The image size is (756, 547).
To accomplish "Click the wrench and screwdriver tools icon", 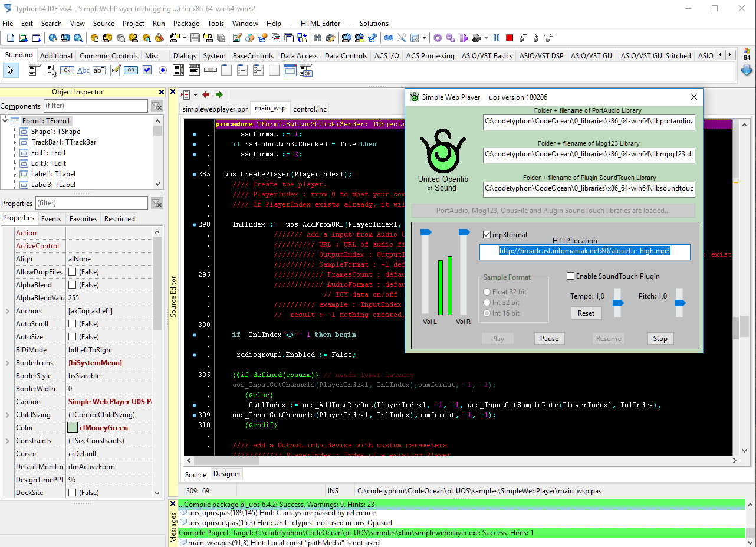I will (402, 38).
